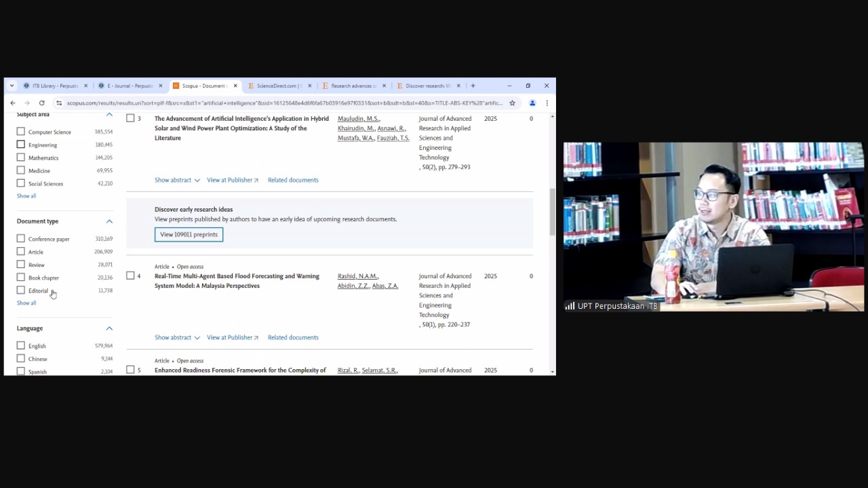Collapse the Language filter section
This screenshot has width=868, height=488.
(x=109, y=329)
